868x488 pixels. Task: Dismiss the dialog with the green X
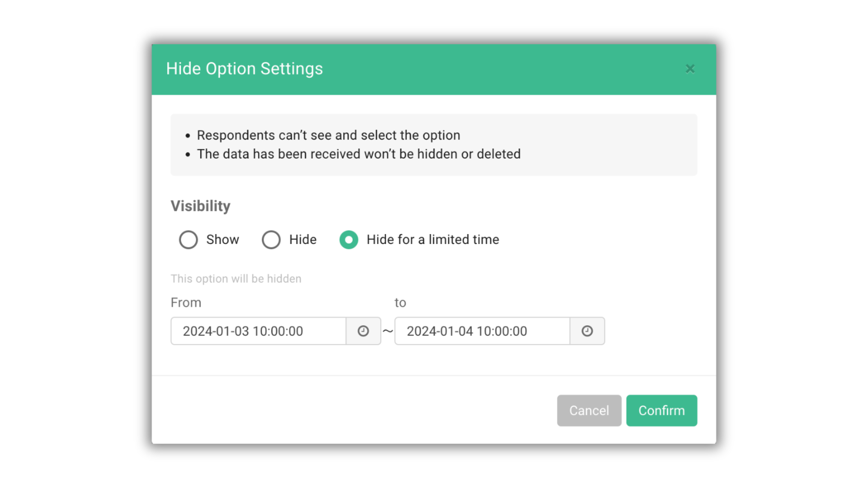(690, 69)
